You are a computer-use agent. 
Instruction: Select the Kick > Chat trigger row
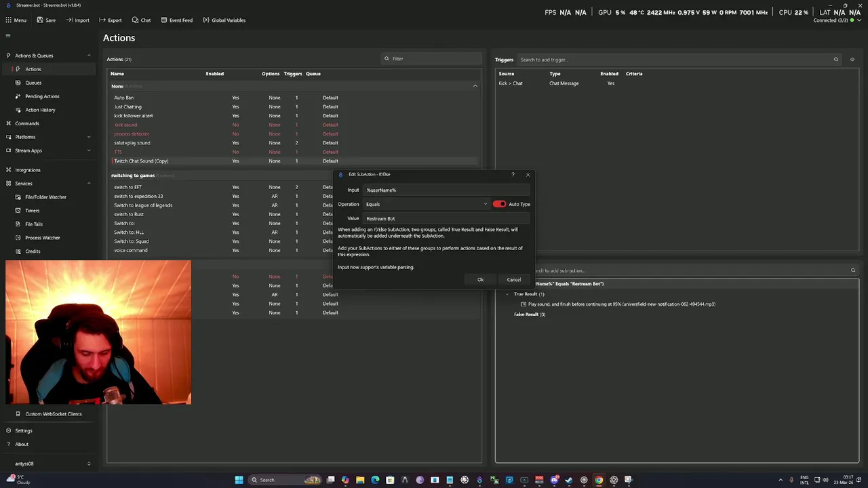(x=677, y=83)
